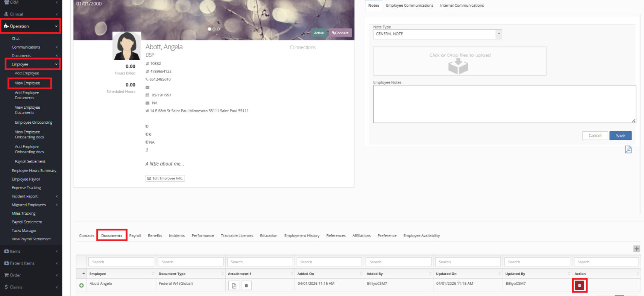
Task: Open Attachment 1 file view icon
Action: tap(234, 286)
